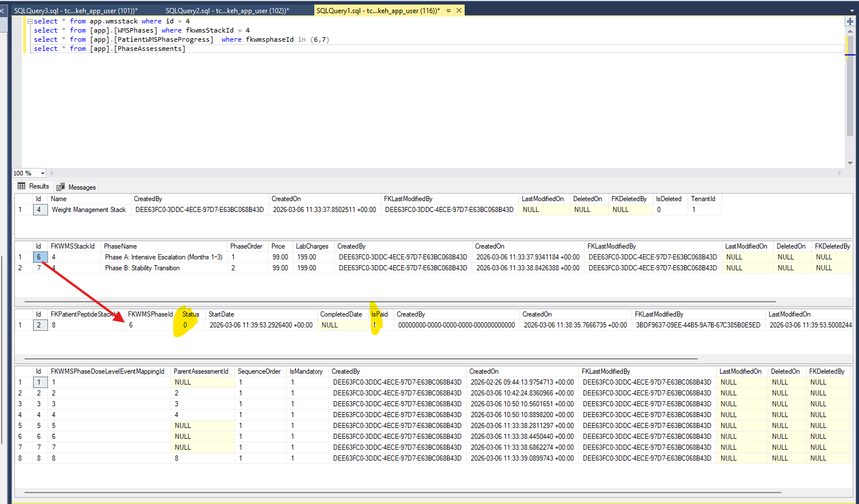
Task: Click the ParentAssessmentId column header
Action: [x=201, y=371]
